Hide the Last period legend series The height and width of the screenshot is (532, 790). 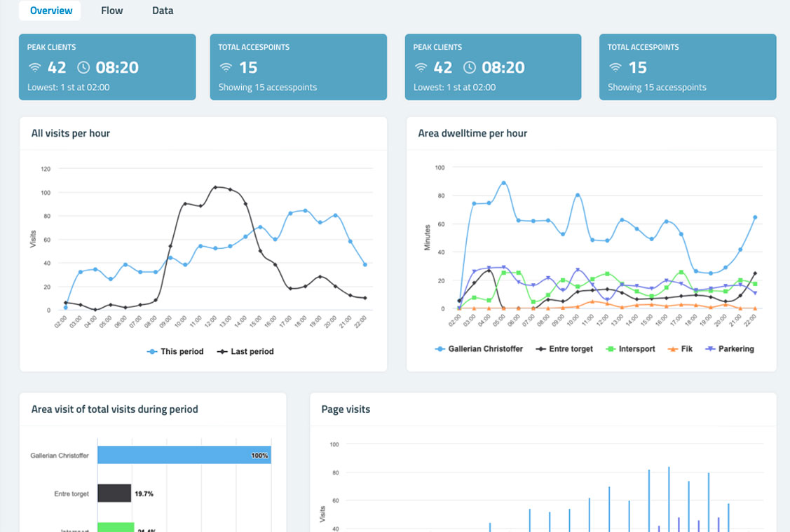point(245,351)
